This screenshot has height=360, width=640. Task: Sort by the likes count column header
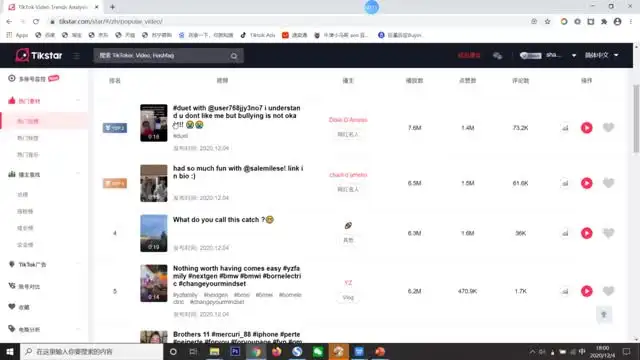point(468,81)
